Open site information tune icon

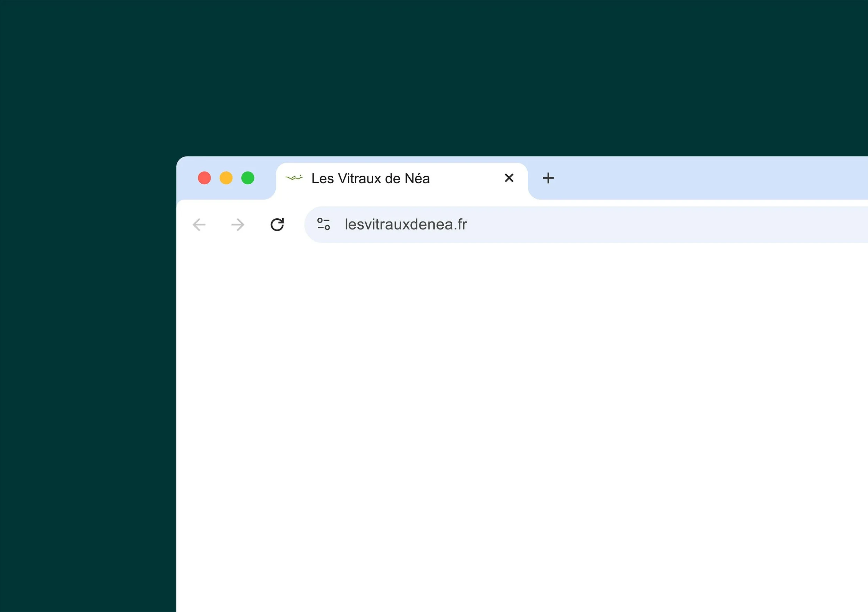(324, 224)
